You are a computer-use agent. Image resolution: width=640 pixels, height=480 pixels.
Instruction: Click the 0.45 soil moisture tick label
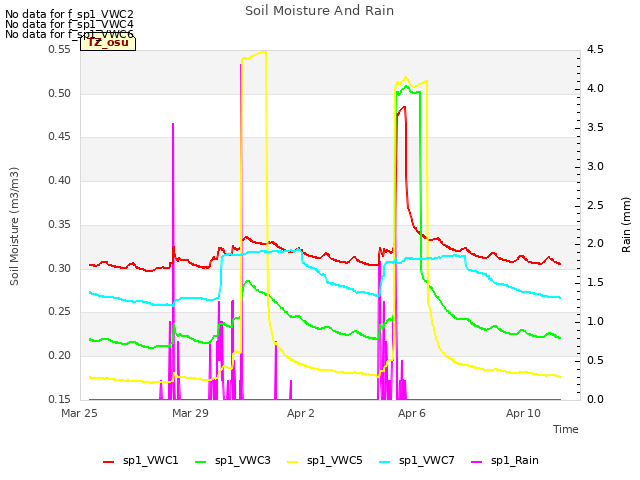tap(59, 137)
